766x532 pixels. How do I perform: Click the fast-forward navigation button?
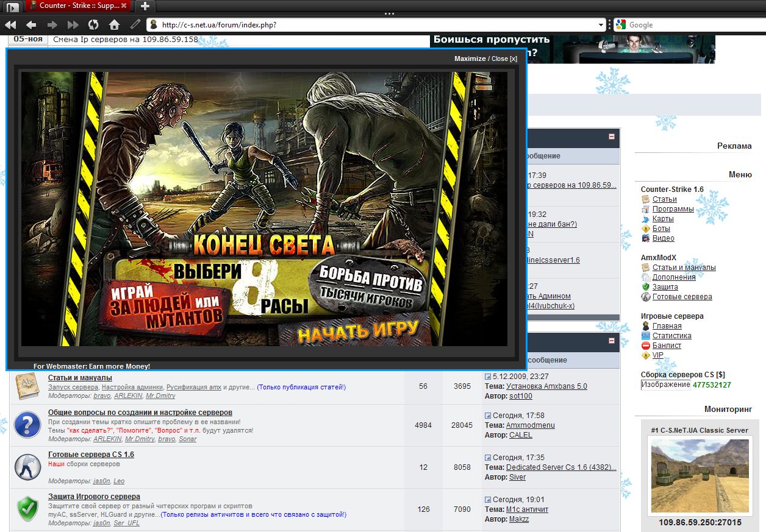pyautogui.click(x=73, y=25)
